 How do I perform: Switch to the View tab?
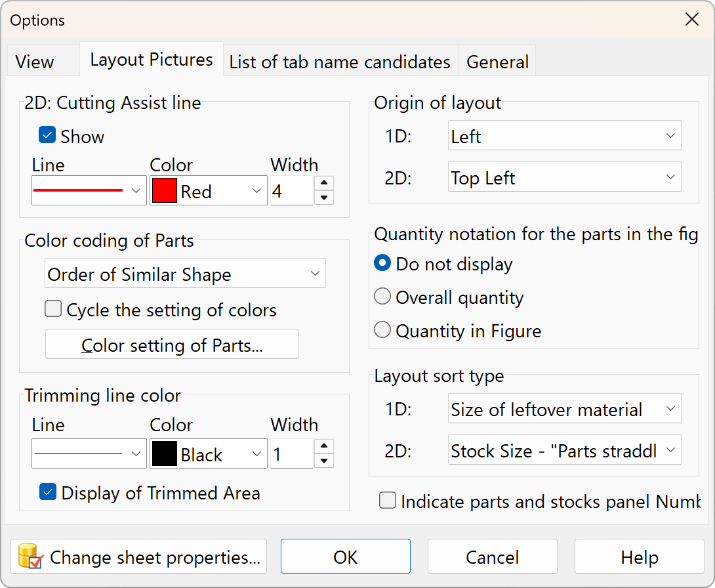[x=35, y=62]
